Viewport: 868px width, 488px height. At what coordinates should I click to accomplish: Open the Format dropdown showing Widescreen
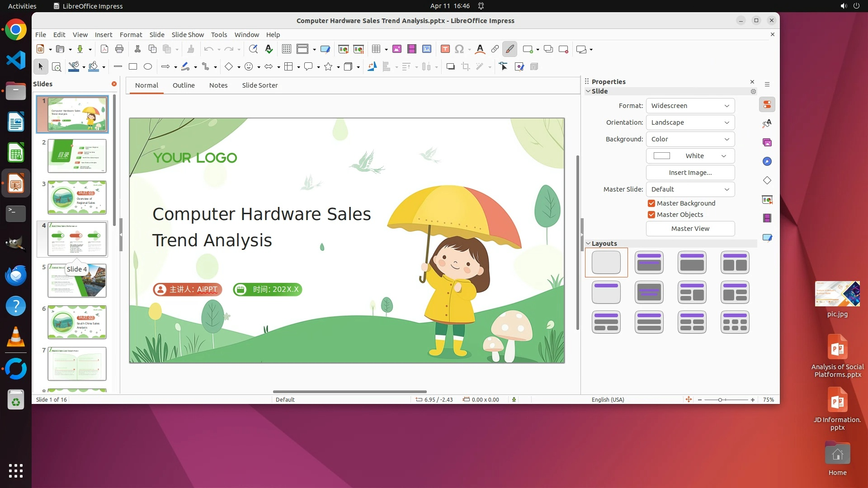(690, 106)
